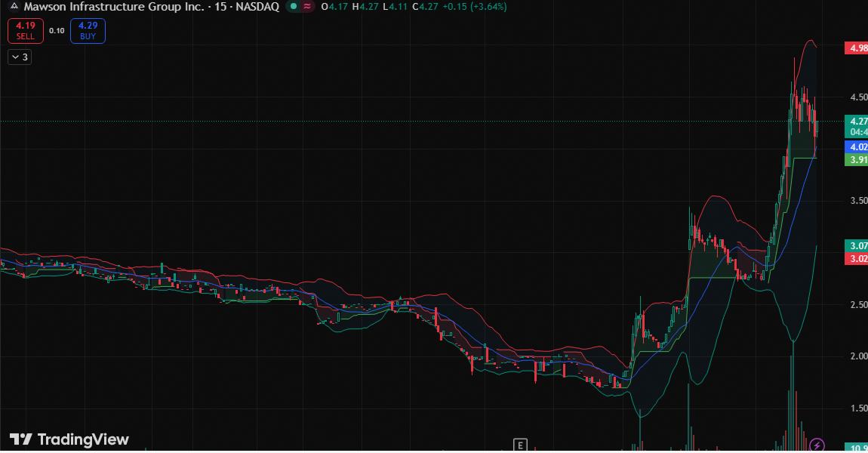Click the green 3.91 price label

[857, 160]
